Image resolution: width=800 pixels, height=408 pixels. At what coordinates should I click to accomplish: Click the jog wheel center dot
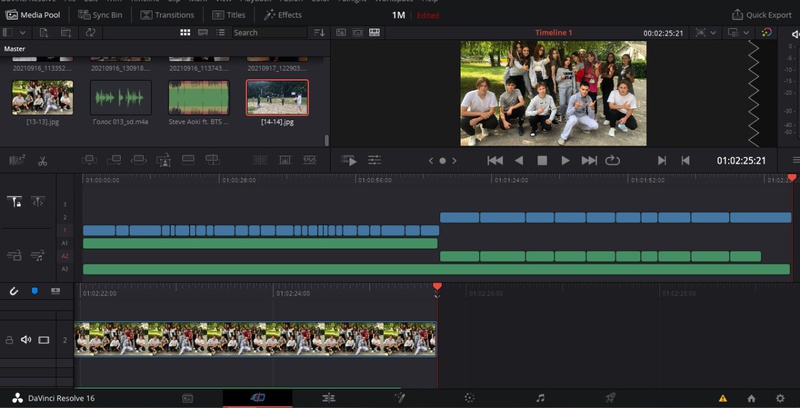442,161
